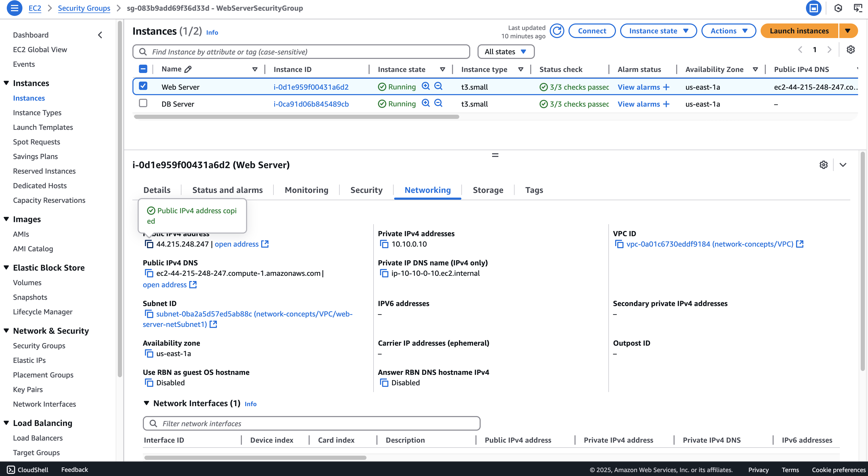Open the Actions dropdown

click(729, 31)
